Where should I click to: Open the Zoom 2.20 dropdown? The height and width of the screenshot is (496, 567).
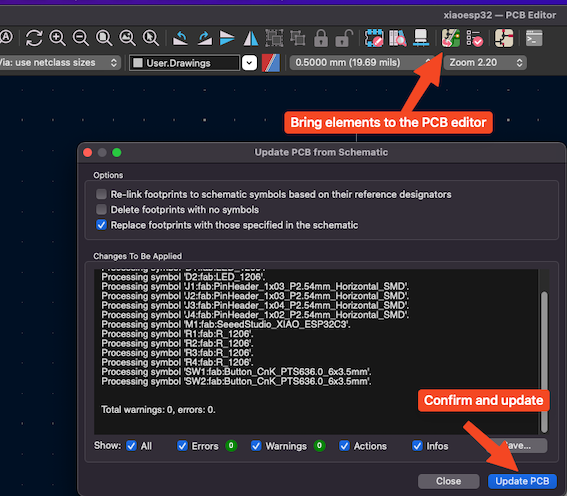click(x=485, y=63)
